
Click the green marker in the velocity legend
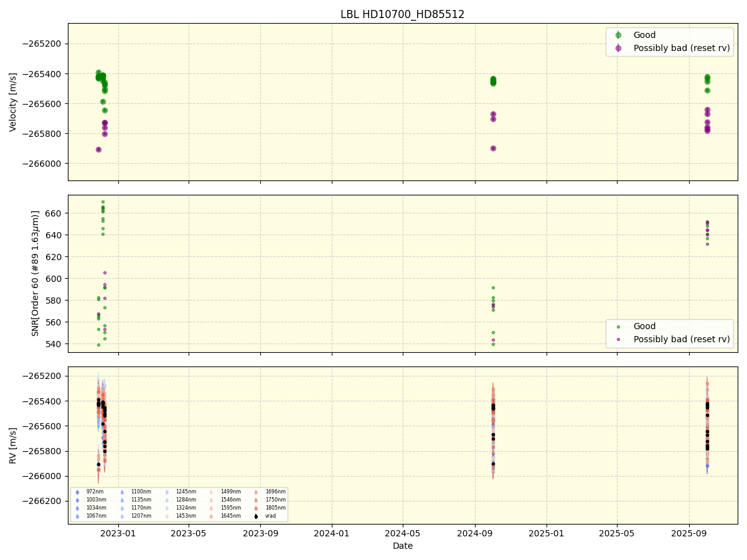tap(618, 35)
